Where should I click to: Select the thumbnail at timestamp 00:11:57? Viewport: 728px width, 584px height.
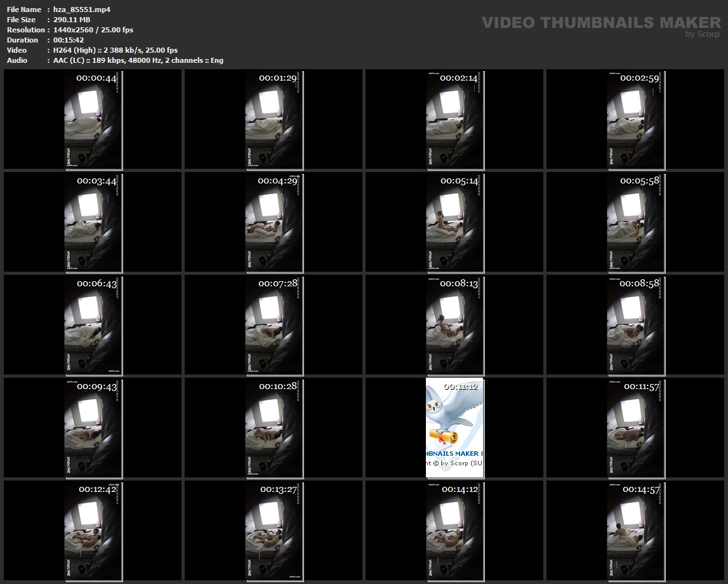click(635, 427)
